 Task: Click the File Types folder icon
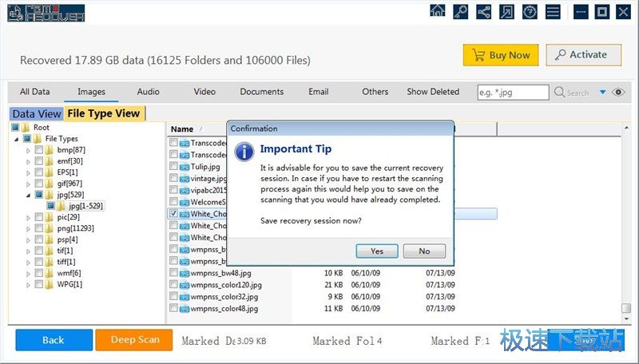(x=38, y=139)
